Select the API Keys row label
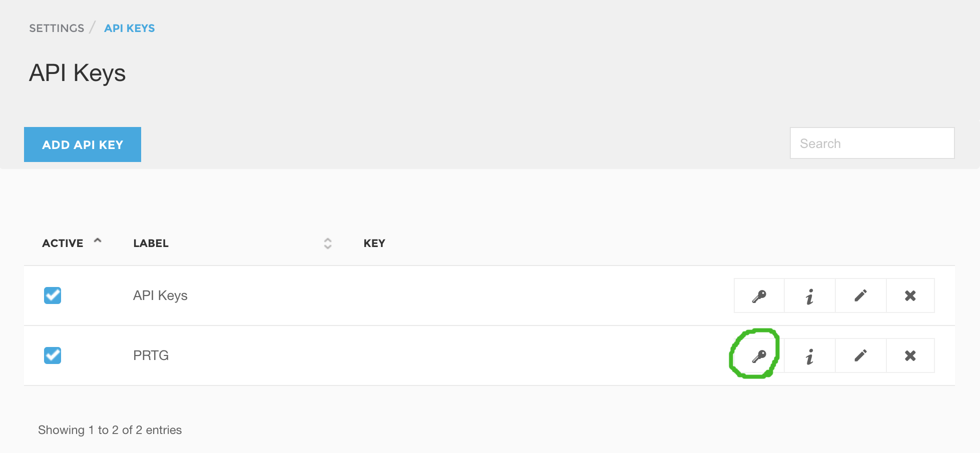Viewport: 980px width, 453px height. pyautogui.click(x=160, y=295)
